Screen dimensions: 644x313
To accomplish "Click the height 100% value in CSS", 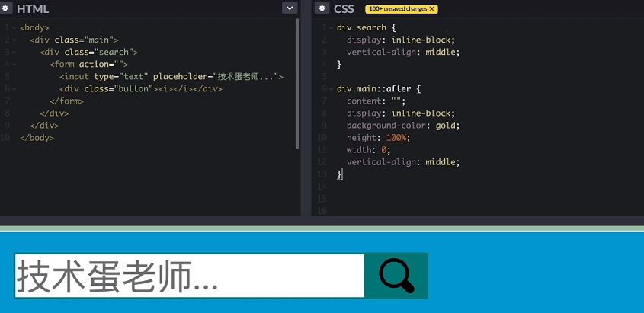I will click(396, 138).
